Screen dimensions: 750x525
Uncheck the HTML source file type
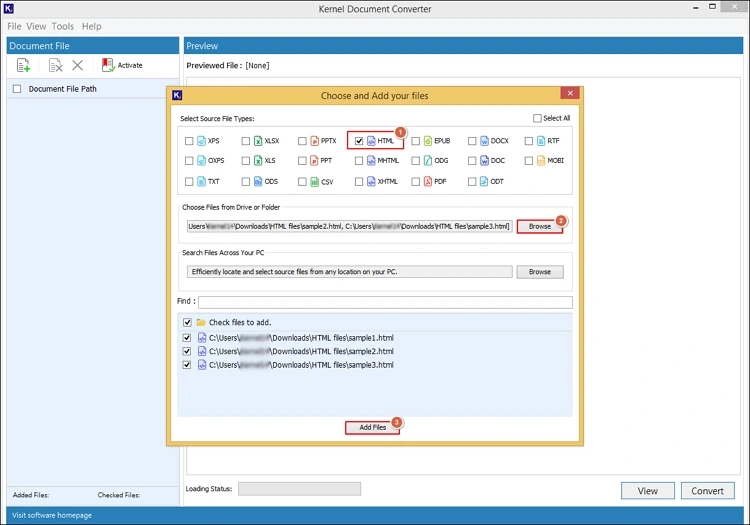coord(359,141)
